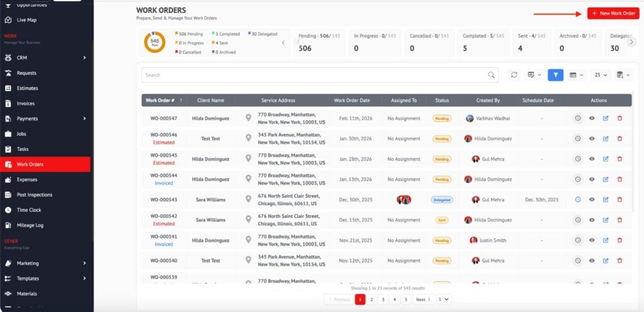
Task: Open the 25 rows-per-page dropdown
Action: 601,75
